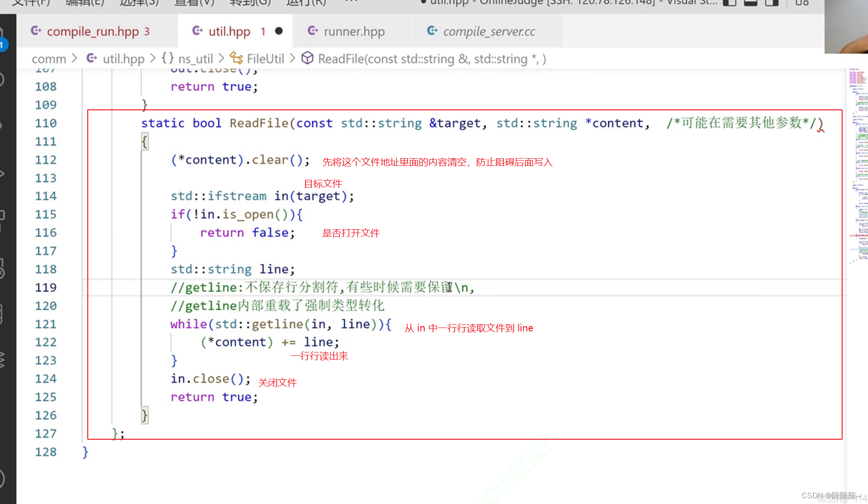Viewport: 868px width, 504px height.
Task: Click the class icon beside FileUtil breadcrumb
Action: click(236, 59)
